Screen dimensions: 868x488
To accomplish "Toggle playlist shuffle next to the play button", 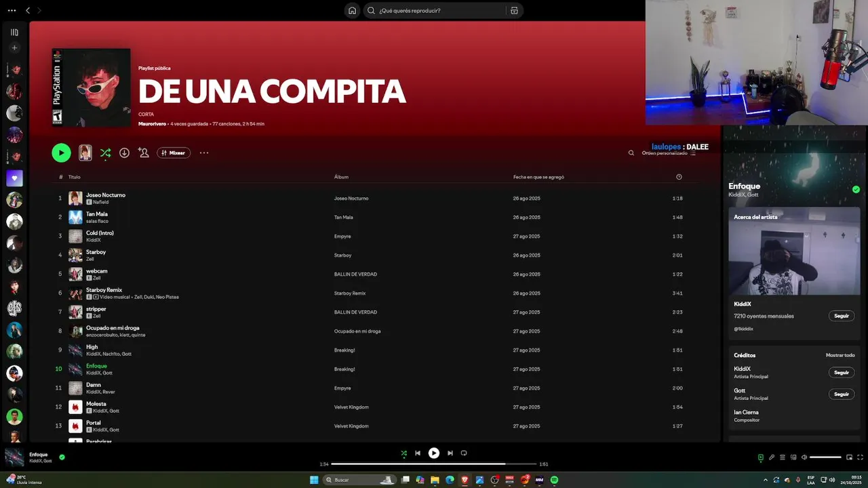I will pos(105,153).
